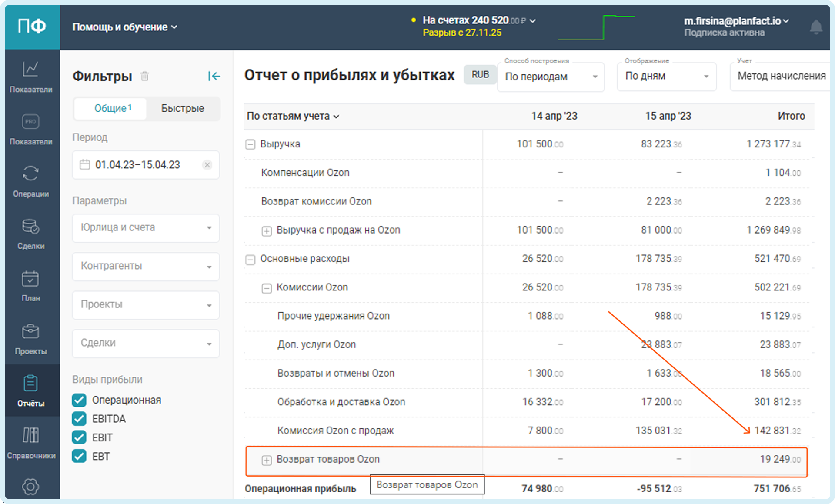
Task: Switch to the Быстрые filters tab
Action: [183, 108]
